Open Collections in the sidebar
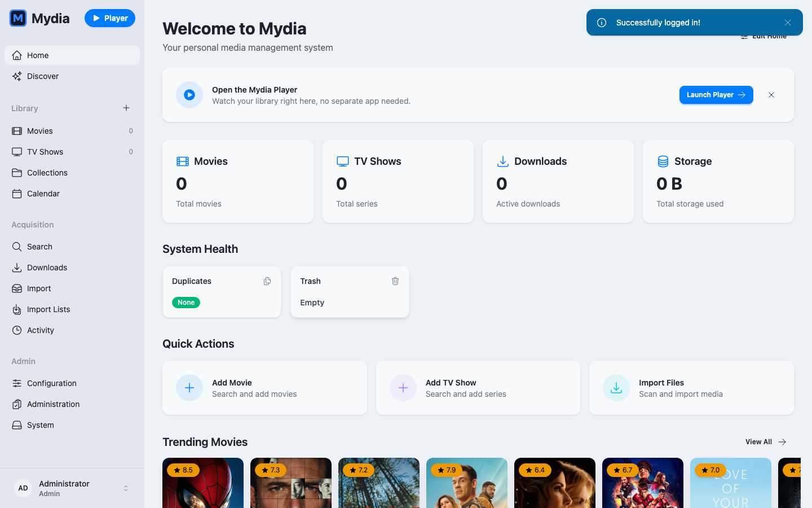Screen dimensions: 812x508 point(72,173)
